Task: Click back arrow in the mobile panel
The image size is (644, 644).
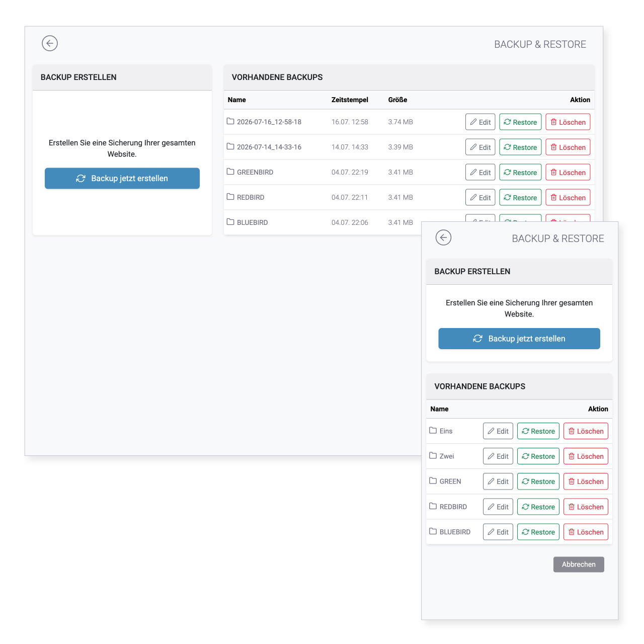Action: pos(443,237)
